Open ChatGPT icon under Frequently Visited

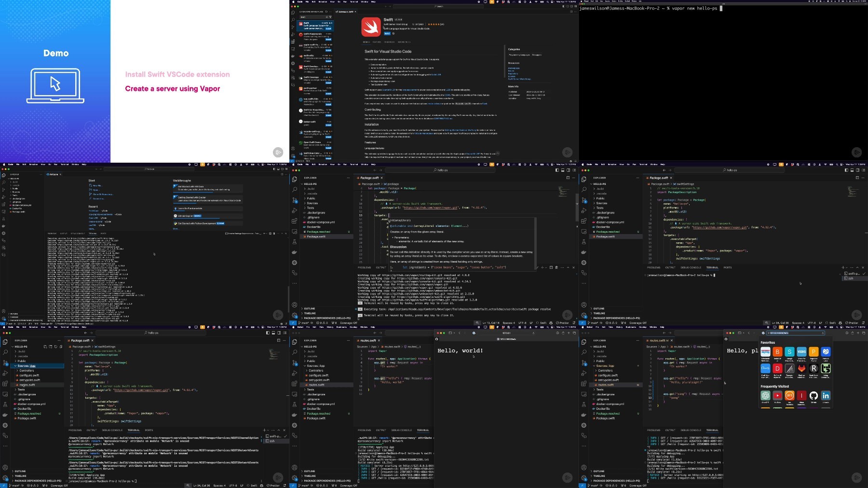pos(765,396)
